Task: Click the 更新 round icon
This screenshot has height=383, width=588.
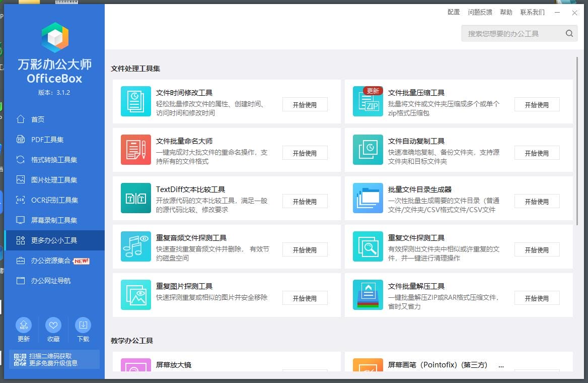Action: pyautogui.click(x=24, y=325)
